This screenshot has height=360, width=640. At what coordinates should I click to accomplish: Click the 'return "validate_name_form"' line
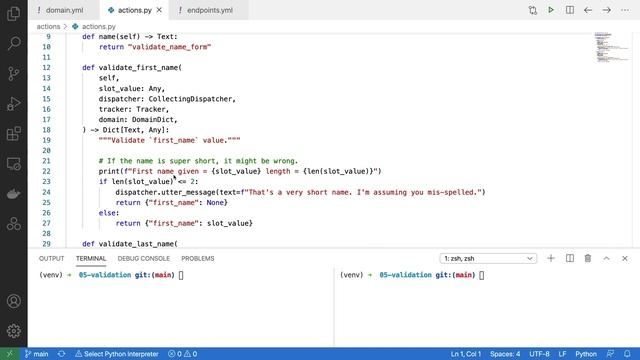155,47
